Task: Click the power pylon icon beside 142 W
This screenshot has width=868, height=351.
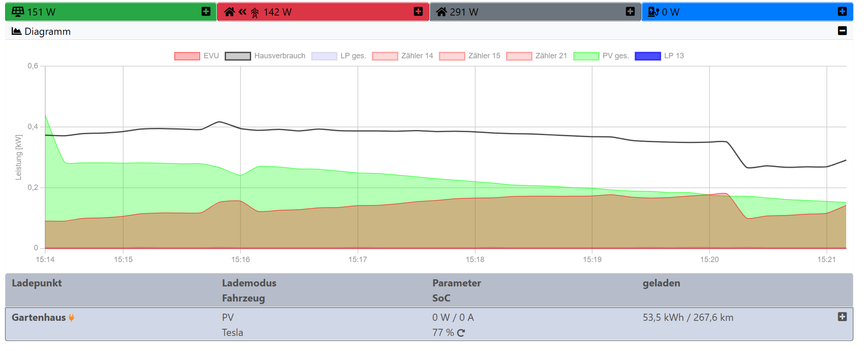Action: tap(255, 13)
